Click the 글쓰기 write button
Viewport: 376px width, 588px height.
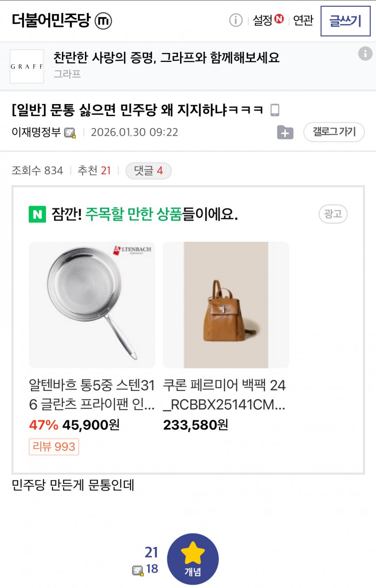click(345, 21)
